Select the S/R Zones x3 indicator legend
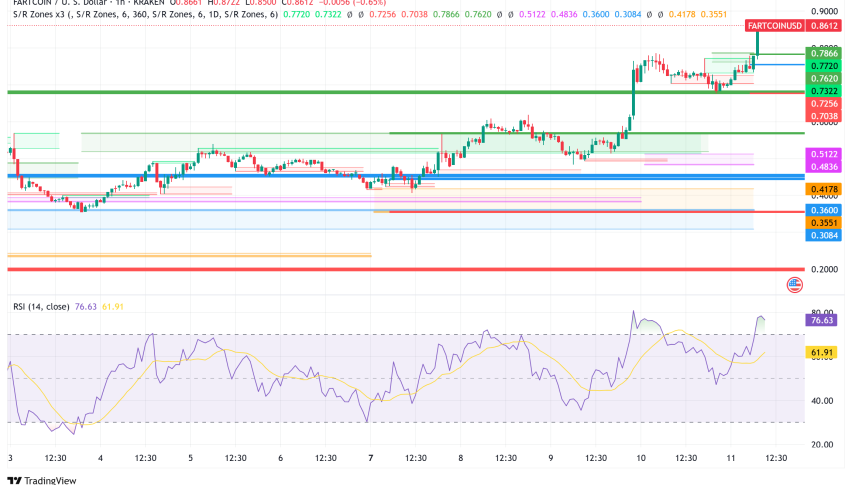Screen dimensions: 852x485 [146, 14]
